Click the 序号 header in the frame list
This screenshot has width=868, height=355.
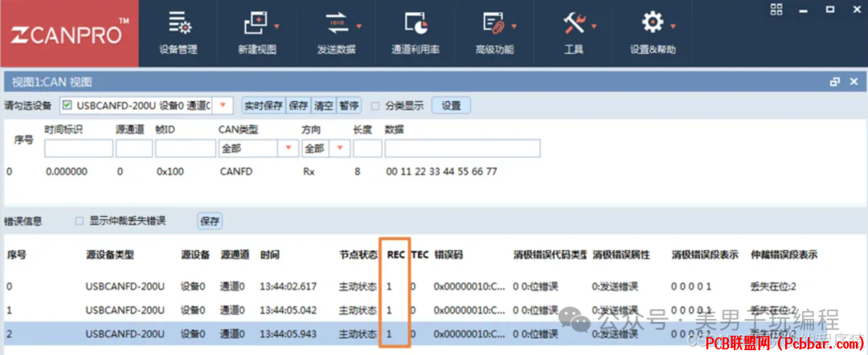click(23, 141)
